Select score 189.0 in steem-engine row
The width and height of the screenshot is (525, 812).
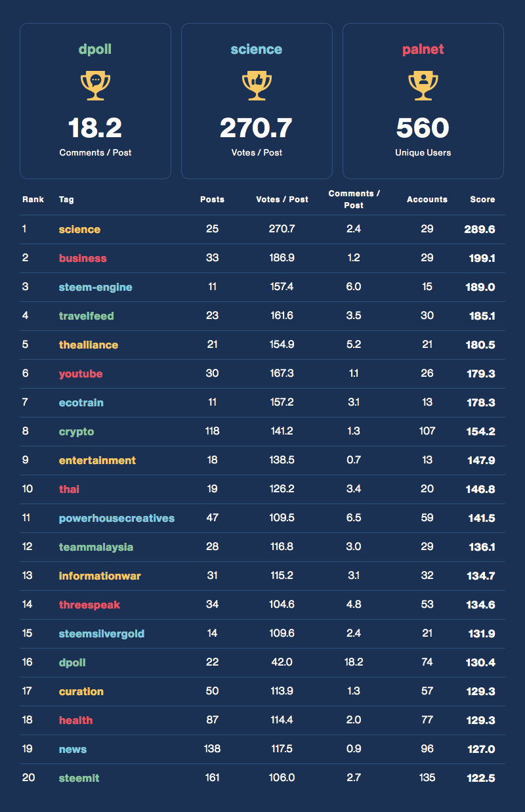(x=480, y=287)
